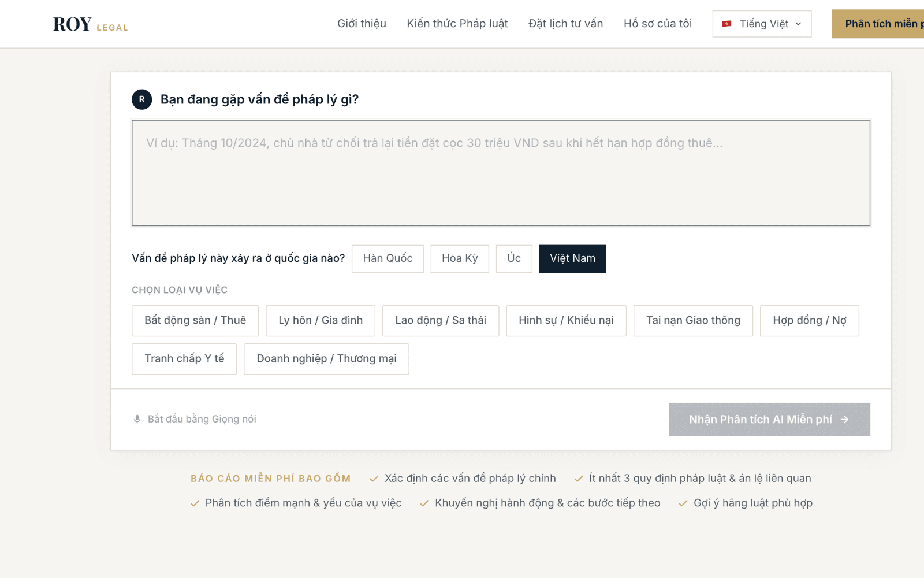Click text Gợi ý hãng luật phù hợp
The image size is (924, 578).
(753, 503)
